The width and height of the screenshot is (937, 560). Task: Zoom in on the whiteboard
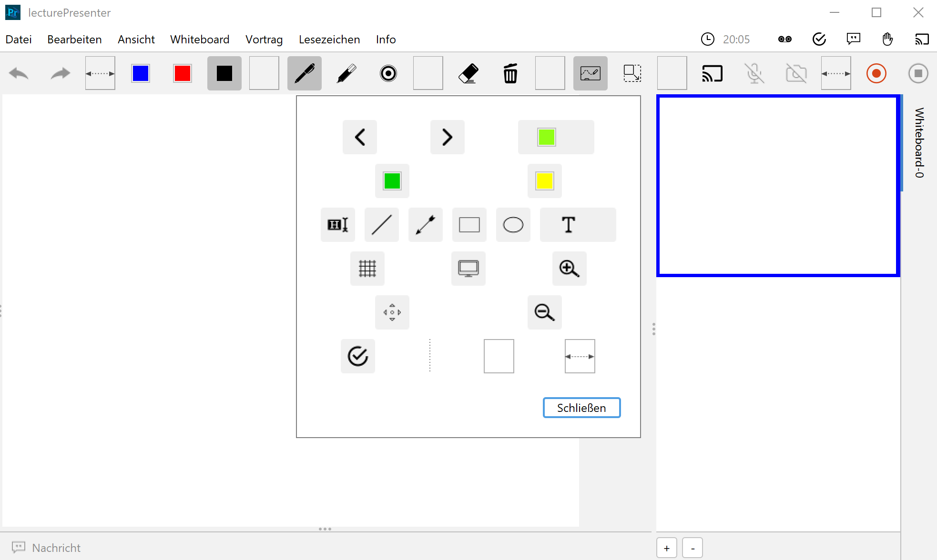tap(569, 269)
